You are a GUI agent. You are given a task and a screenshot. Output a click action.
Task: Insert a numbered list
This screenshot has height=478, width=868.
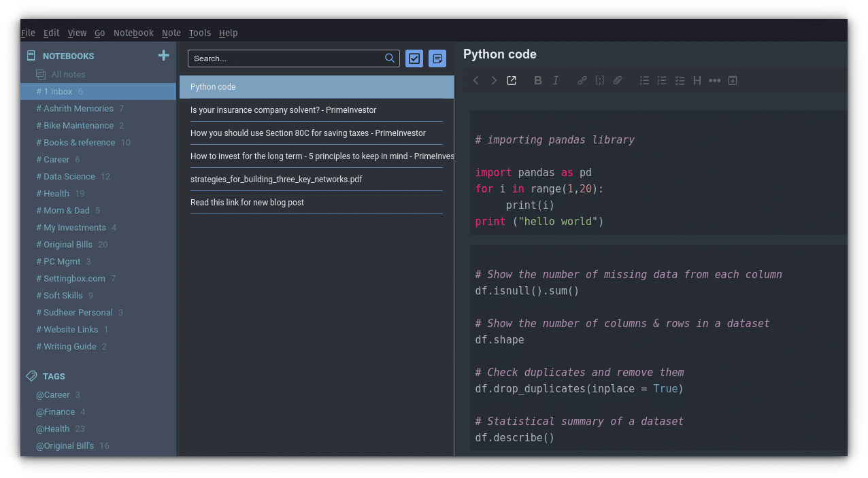pyautogui.click(x=662, y=80)
